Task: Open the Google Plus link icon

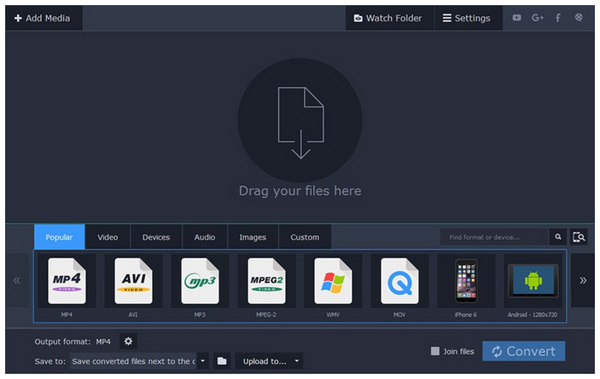Action: coord(537,18)
